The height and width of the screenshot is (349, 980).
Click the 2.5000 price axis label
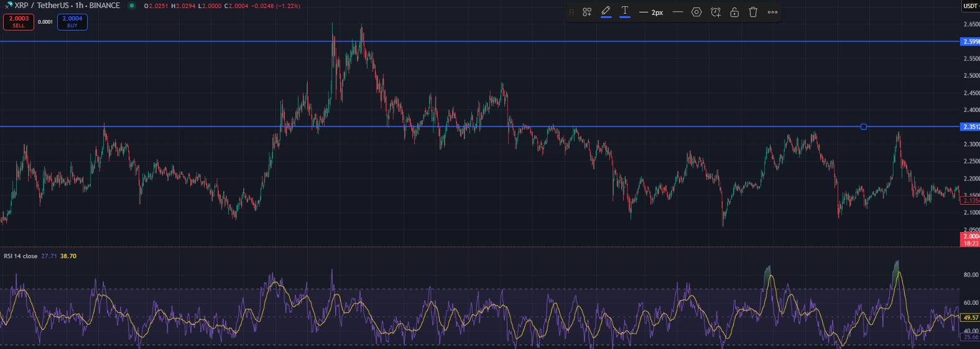971,76
